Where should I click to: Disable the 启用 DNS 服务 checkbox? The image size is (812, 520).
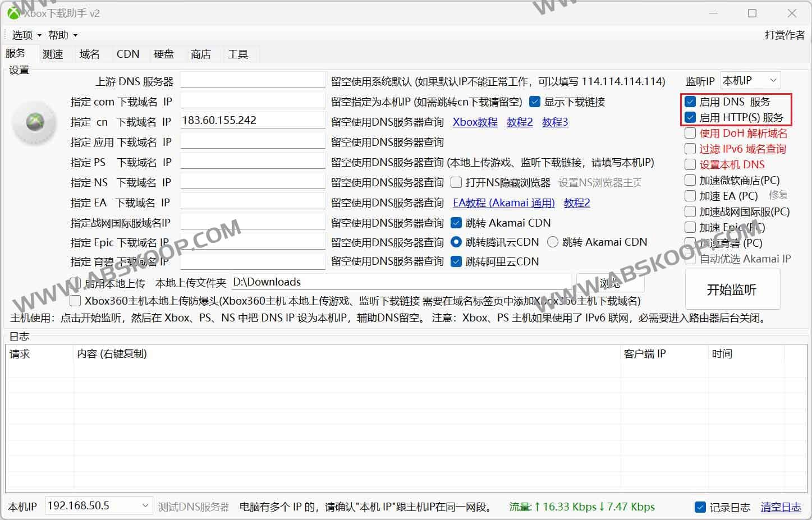(690, 102)
